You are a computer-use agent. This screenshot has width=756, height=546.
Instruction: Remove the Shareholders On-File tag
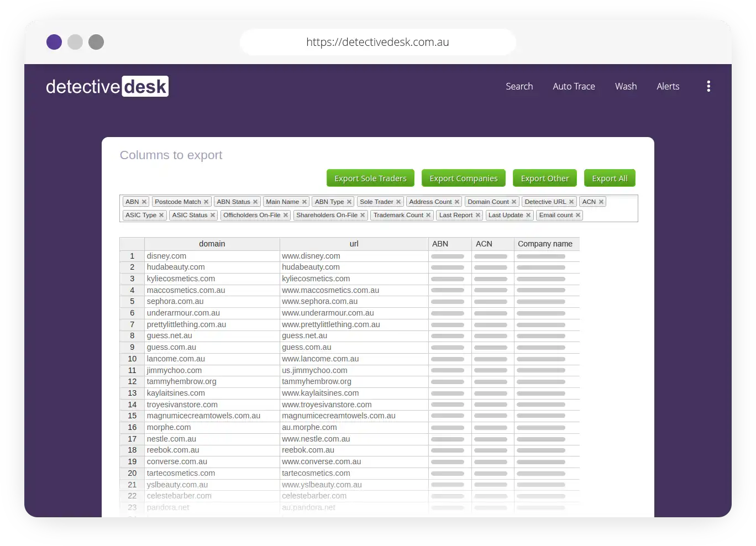click(x=363, y=216)
